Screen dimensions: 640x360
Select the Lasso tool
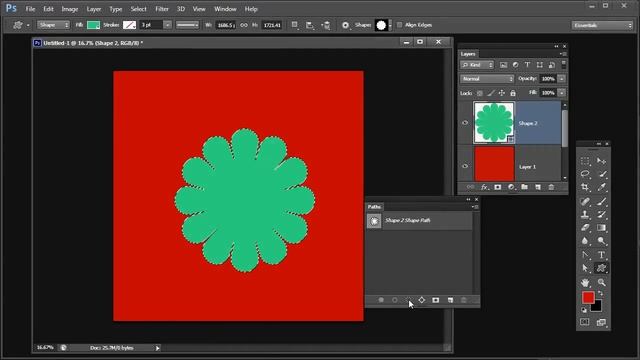tap(585, 174)
